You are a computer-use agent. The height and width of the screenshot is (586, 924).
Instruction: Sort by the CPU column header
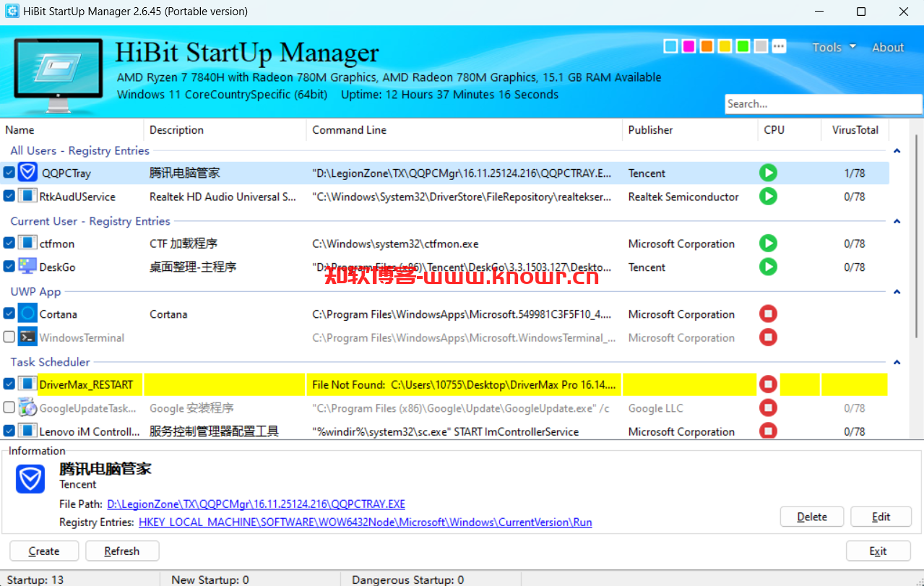tap(790, 130)
